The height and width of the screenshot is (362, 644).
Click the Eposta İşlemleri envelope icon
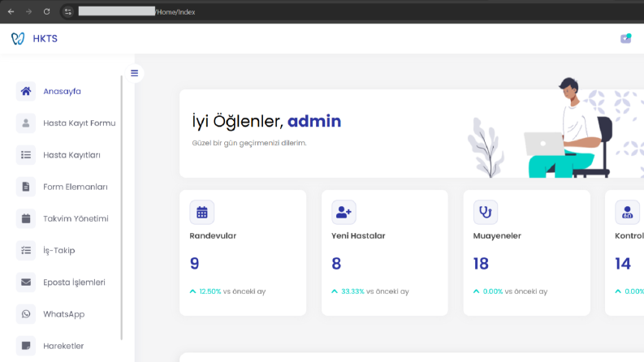[x=26, y=282]
